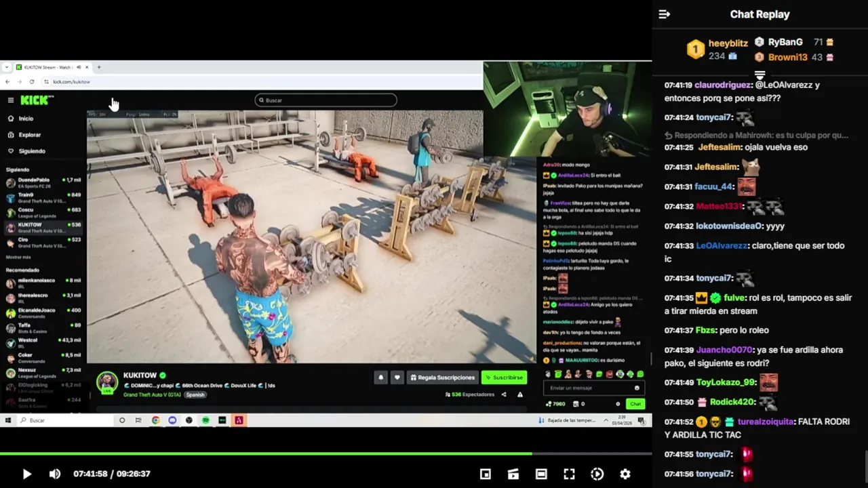
Task: Click the Windows taskbar Buscar search box
Action: point(64,420)
